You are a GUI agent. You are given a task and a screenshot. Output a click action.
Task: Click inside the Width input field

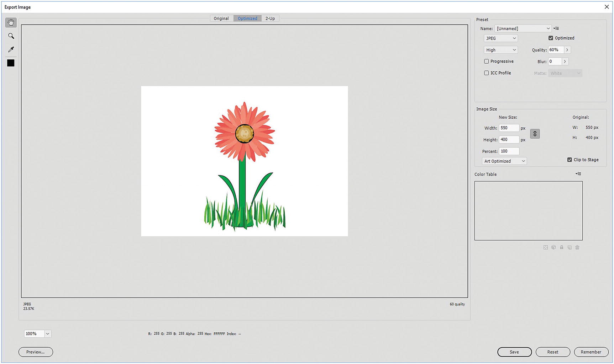point(509,128)
